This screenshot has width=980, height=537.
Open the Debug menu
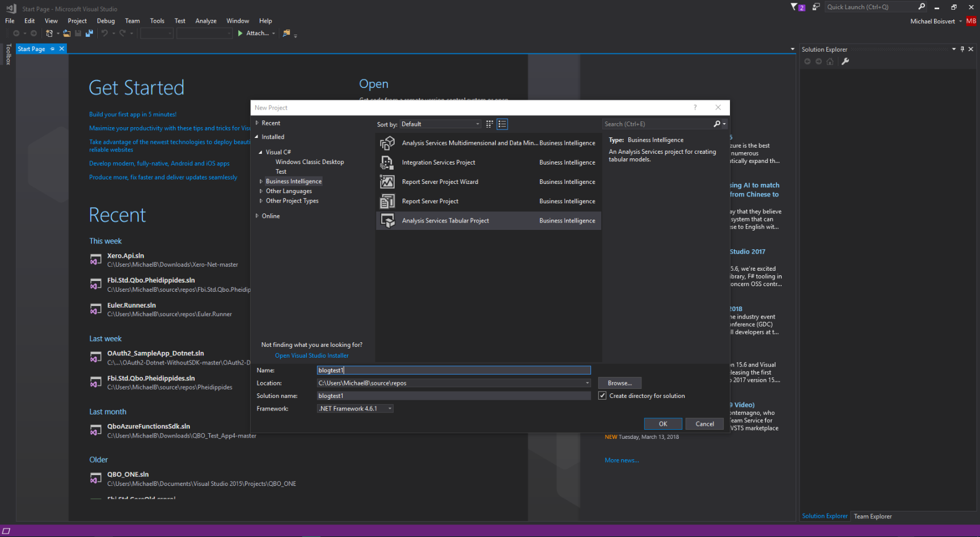click(105, 21)
